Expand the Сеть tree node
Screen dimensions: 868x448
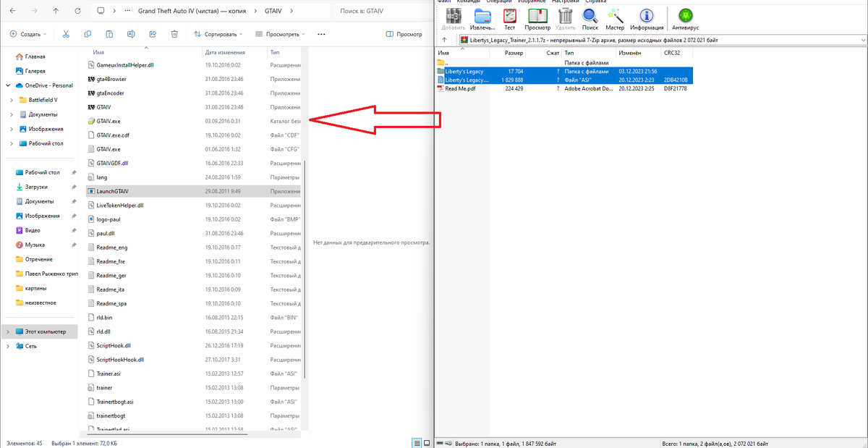tap(8, 346)
